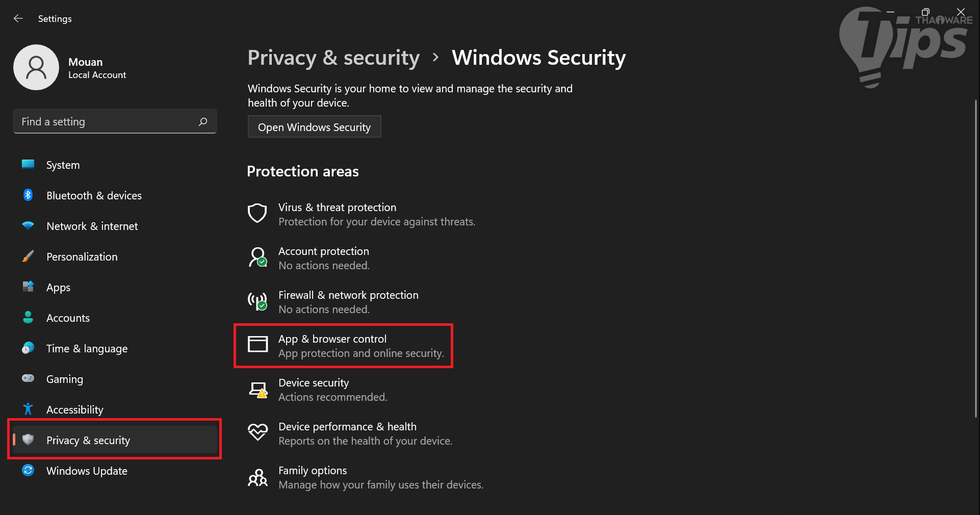Click the Account protection person icon
The height and width of the screenshot is (515, 980).
point(257,257)
